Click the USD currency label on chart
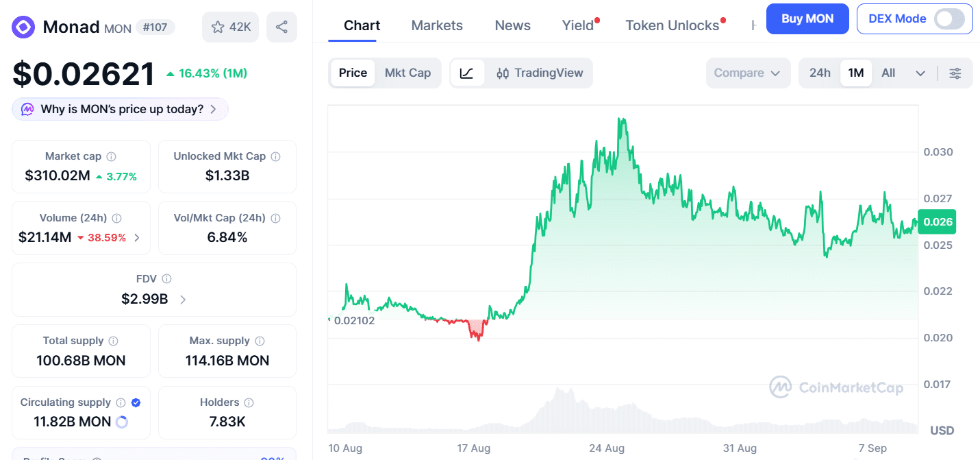 tap(942, 431)
